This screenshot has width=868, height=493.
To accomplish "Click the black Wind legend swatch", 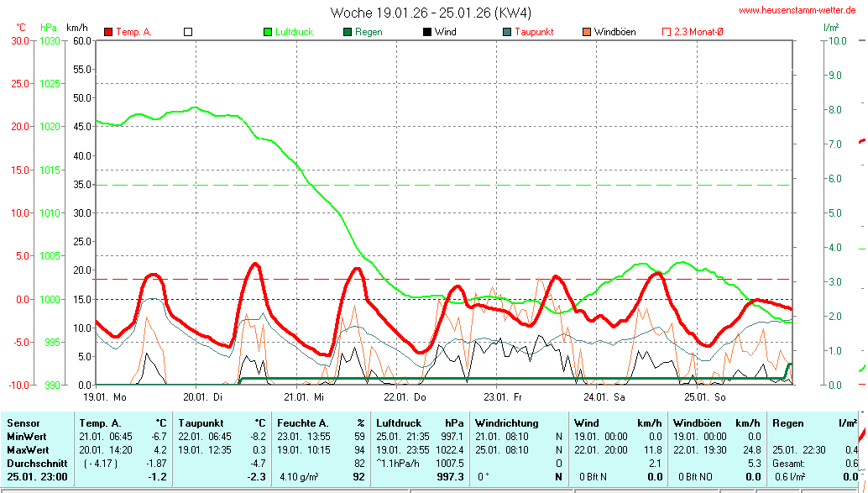I will click(427, 32).
